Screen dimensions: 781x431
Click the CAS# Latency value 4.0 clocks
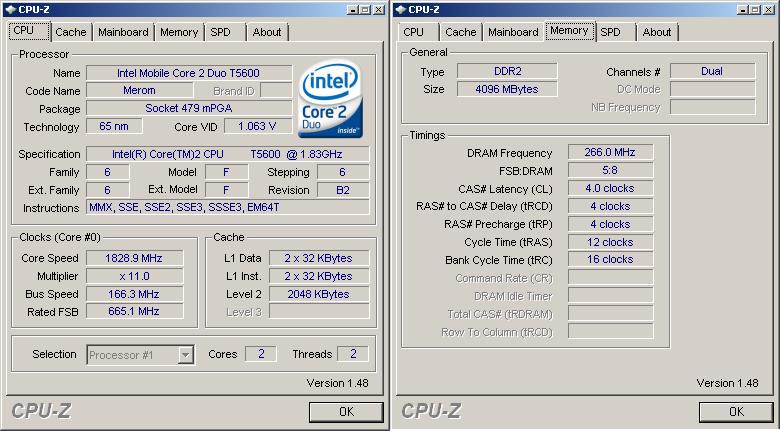click(610, 188)
